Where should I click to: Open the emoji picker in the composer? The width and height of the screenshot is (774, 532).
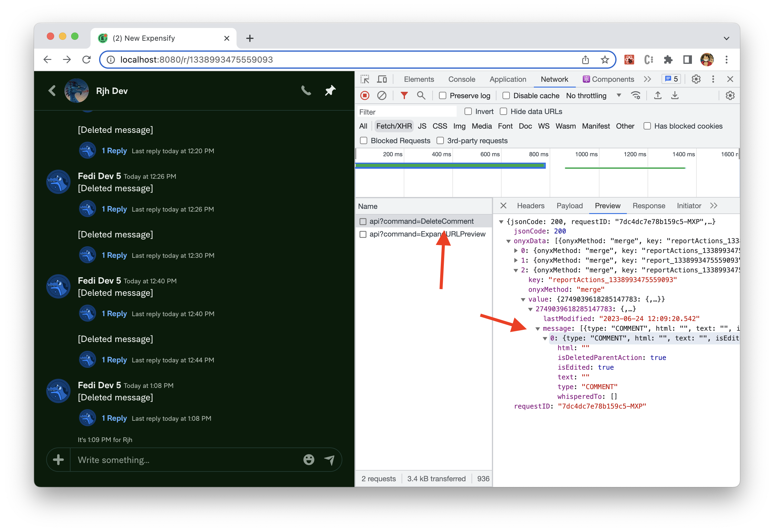click(x=309, y=460)
